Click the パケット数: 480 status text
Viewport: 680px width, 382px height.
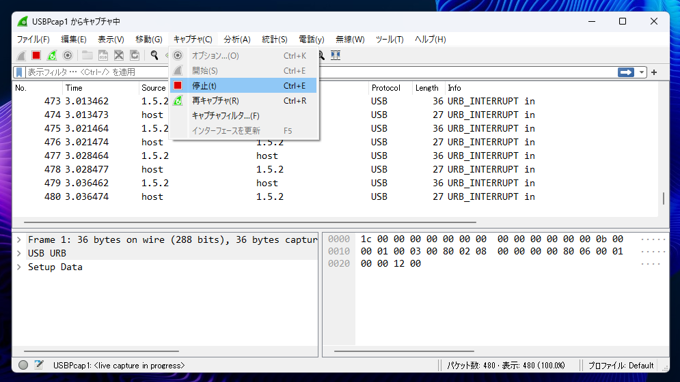[x=506, y=366]
